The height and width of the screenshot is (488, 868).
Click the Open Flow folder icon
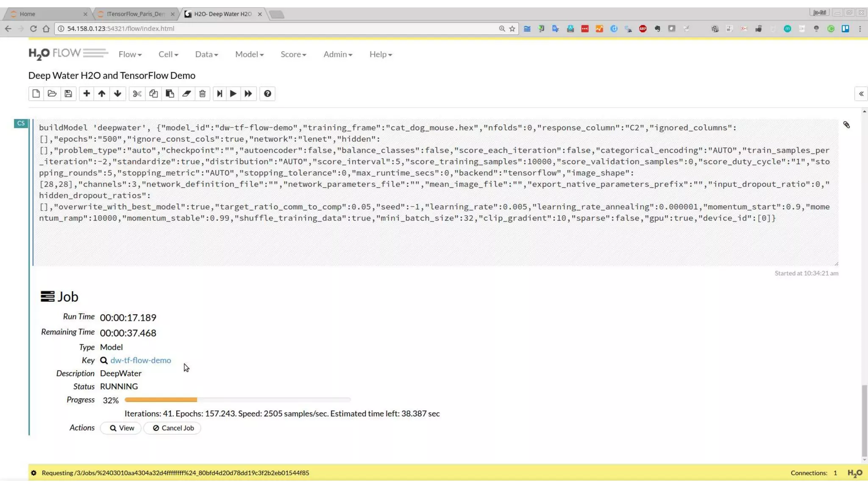click(x=52, y=94)
